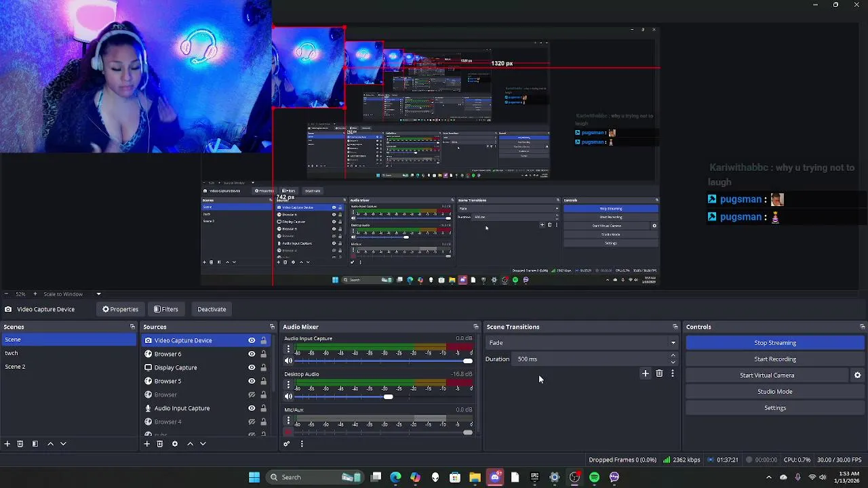
Task: Open scene filters icon in Scenes toolbar
Action: [35, 444]
